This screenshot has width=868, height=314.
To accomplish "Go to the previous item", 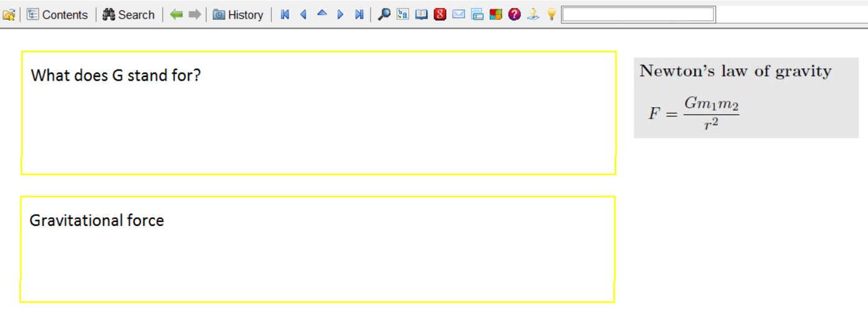I will 303,14.
